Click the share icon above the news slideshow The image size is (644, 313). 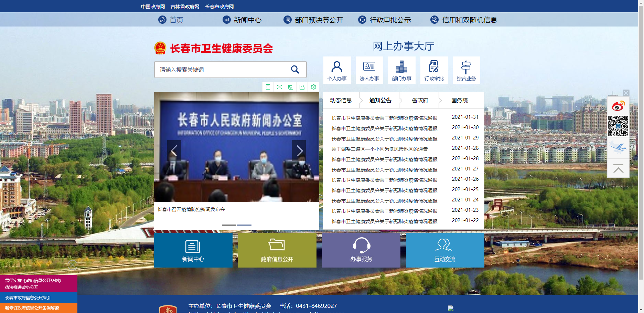[302, 87]
